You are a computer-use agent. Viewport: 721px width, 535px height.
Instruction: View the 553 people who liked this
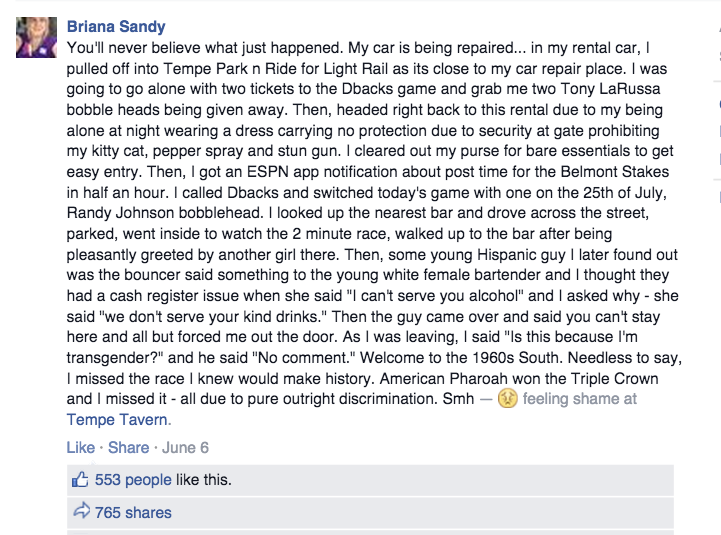pos(133,480)
